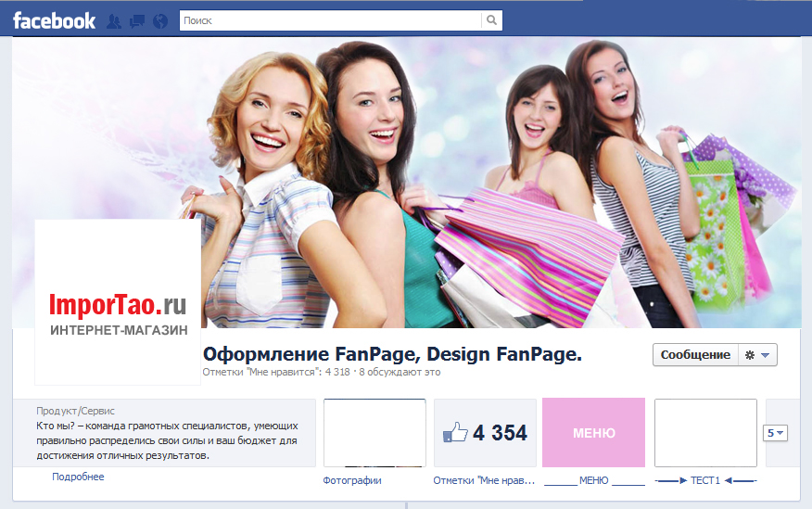Click the Отметки "Мне нравится": 4 318 text
The width and height of the screenshot is (812, 509).
[x=276, y=372]
